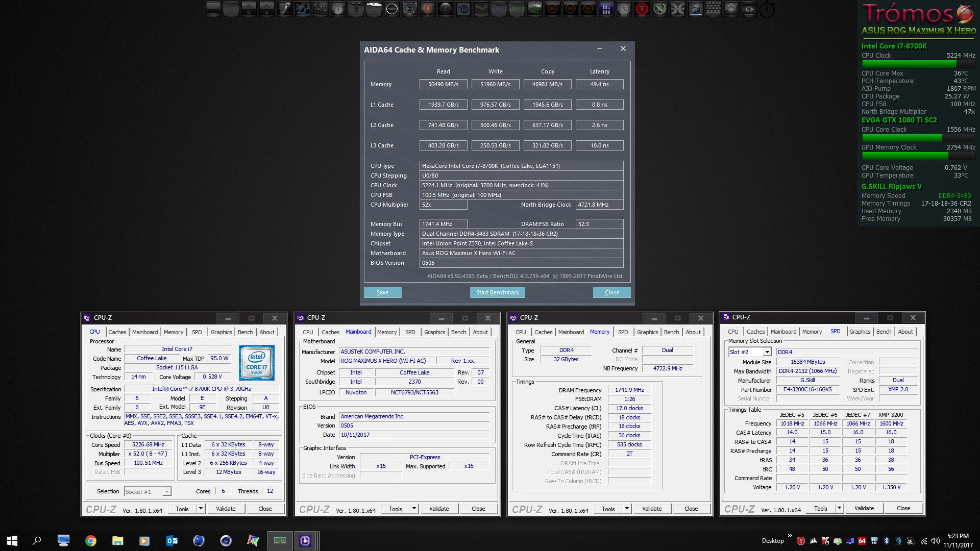Open Windows Start menu
Viewport: 980px width, 551px height.
pyautogui.click(x=12, y=541)
